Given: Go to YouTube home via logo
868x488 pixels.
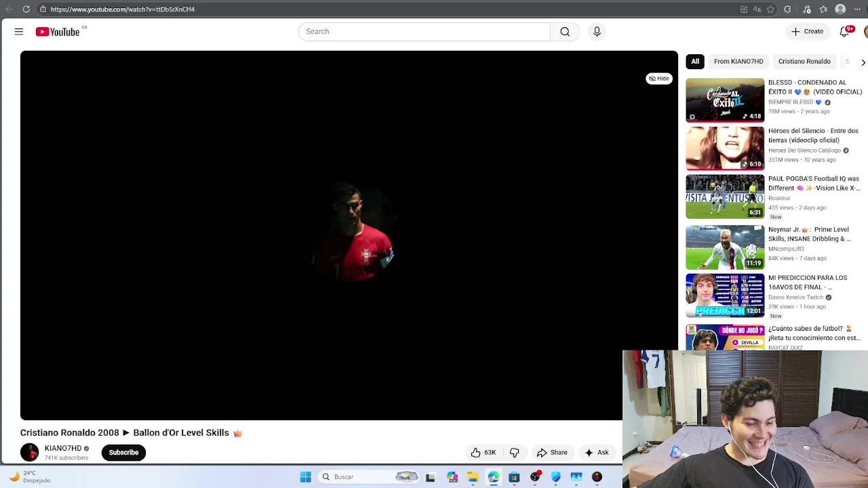Looking at the screenshot, I should pyautogui.click(x=58, y=32).
